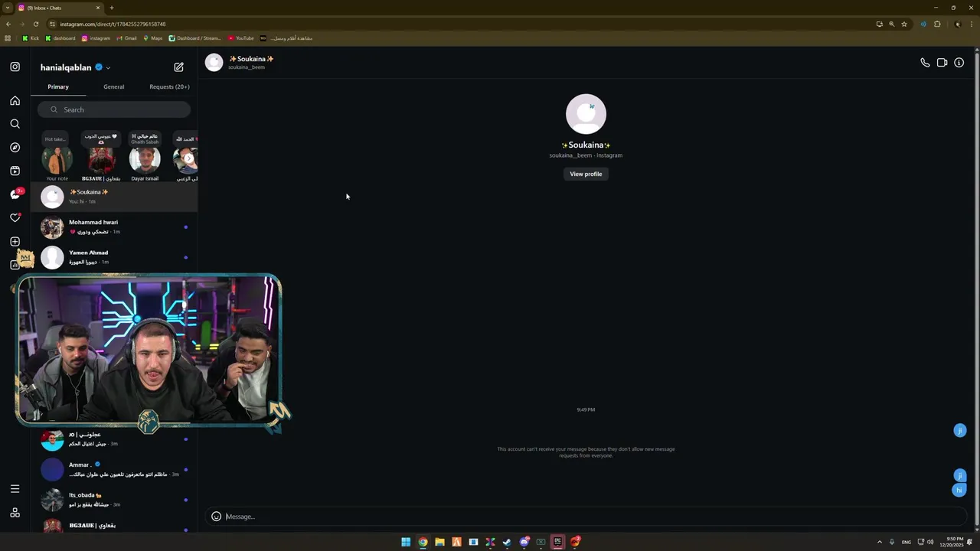The width and height of the screenshot is (980, 551).
Task: Show next notes with the arrow button
Action: (x=188, y=158)
